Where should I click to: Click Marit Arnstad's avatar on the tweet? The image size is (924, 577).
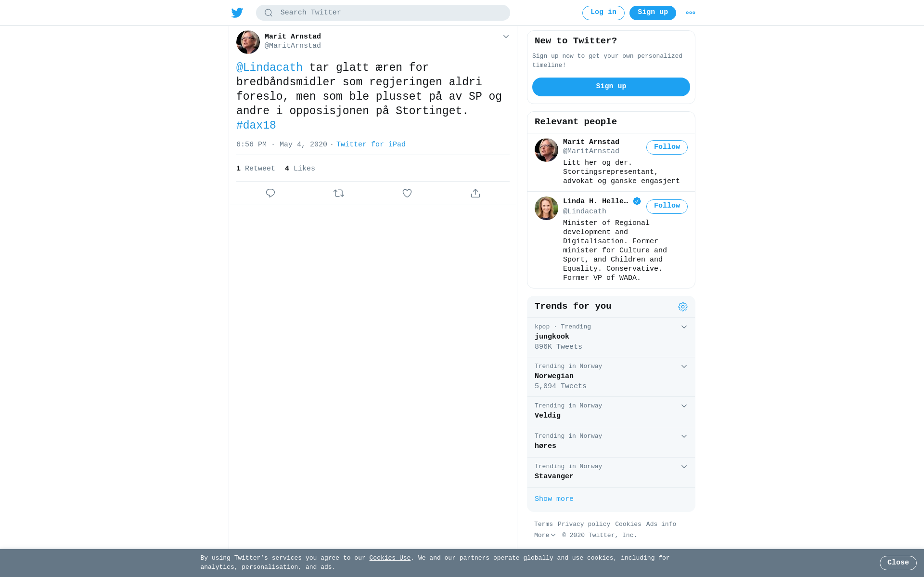click(x=248, y=42)
